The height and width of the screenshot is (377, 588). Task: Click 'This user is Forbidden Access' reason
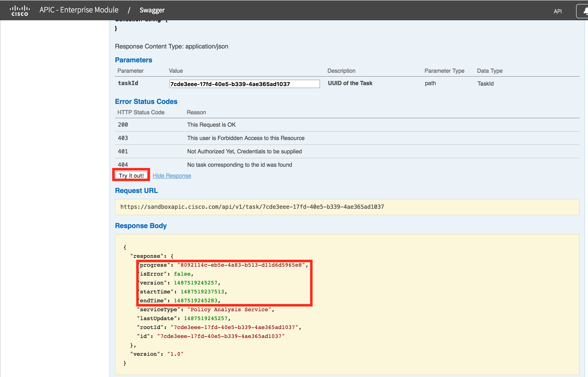coord(246,138)
